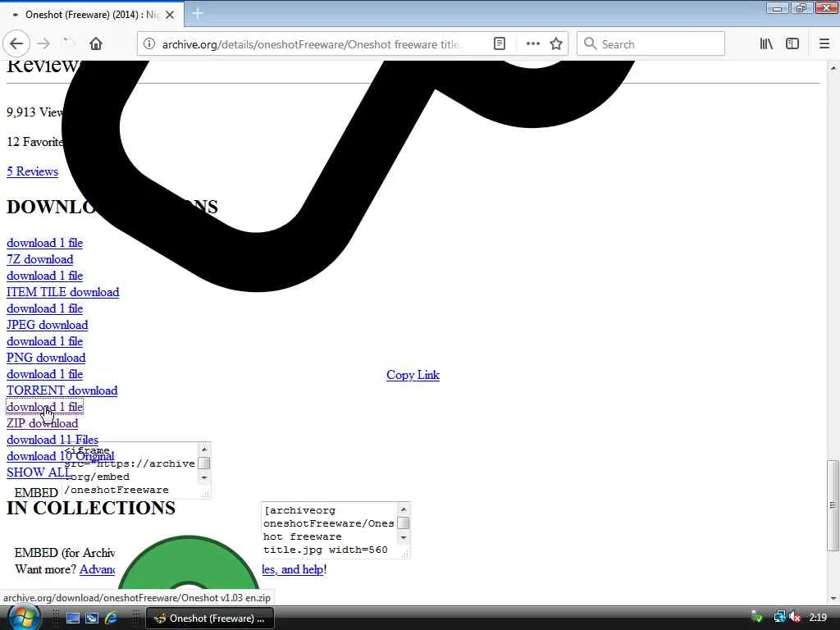Screen dimensions: 840x630
Task: Go back using the browser back arrow
Action: click(x=16, y=44)
